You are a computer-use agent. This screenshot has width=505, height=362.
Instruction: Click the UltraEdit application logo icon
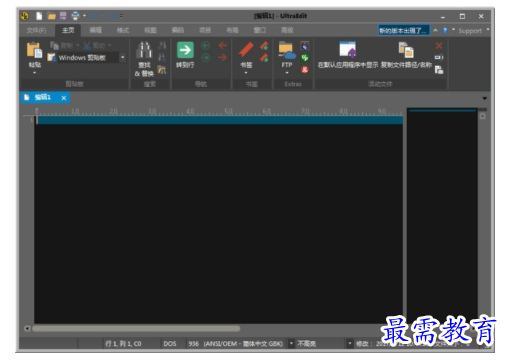(24, 16)
